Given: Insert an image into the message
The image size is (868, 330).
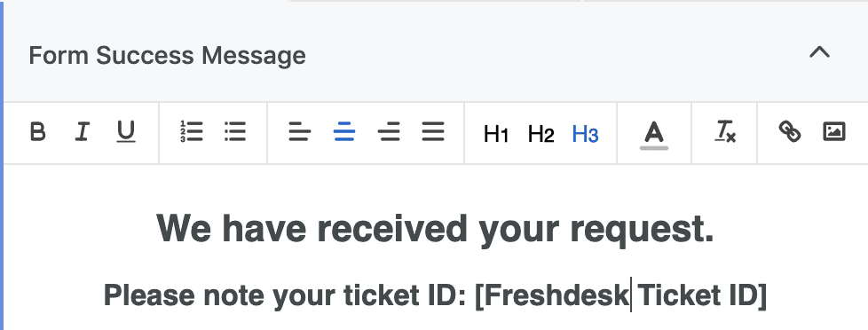Looking at the screenshot, I should click(x=834, y=132).
